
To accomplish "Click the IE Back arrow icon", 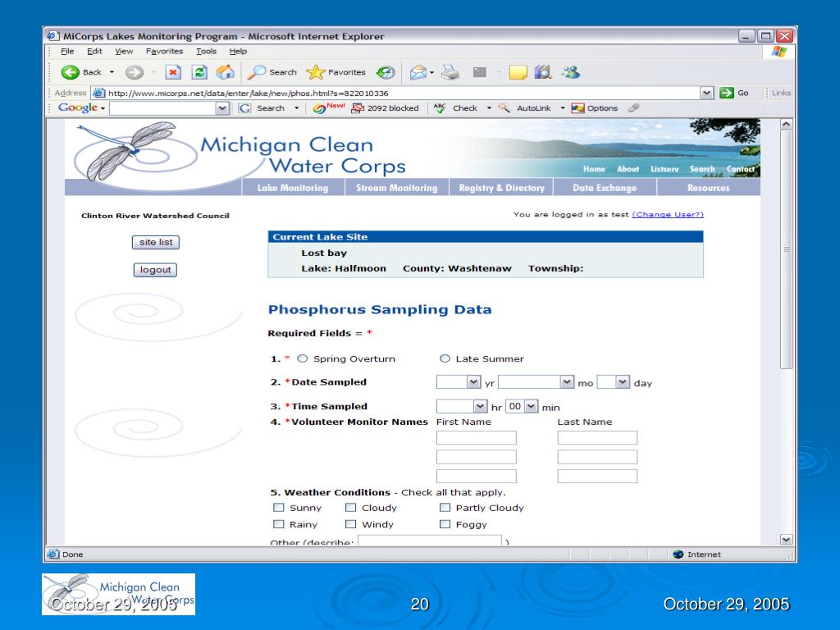I will tap(71, 72).
